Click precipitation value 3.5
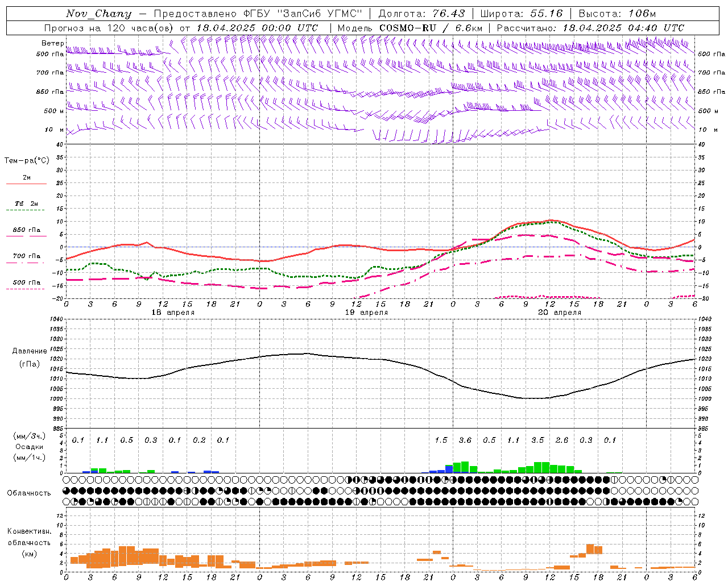Viewport: 728px width, 582px height. pos(537,440)
